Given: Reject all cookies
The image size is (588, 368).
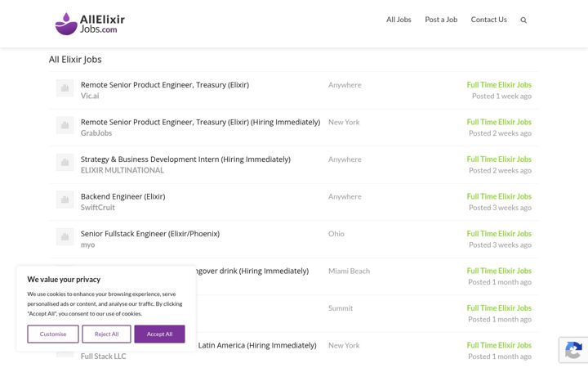Looking at the screenshot, I should click(x=106, y=334).
